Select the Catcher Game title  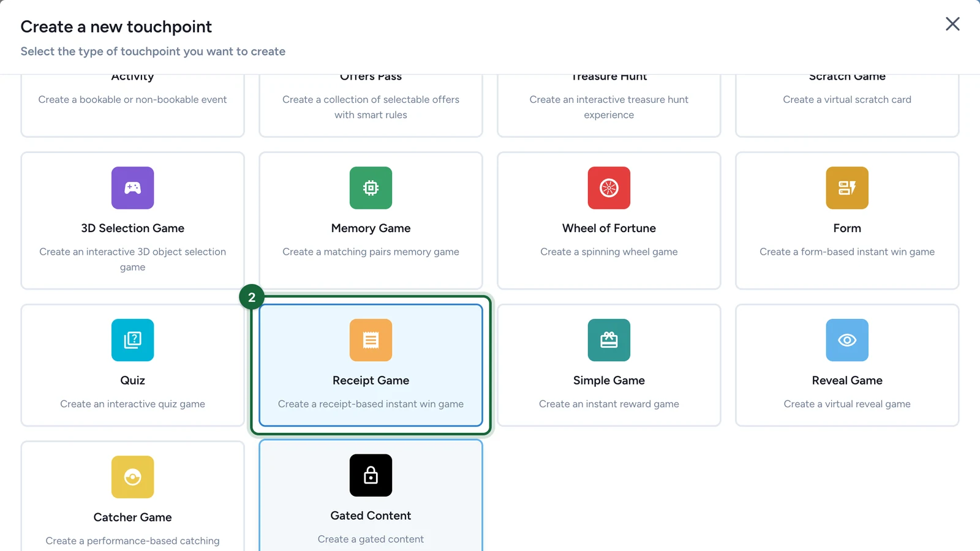pos(132,517)
